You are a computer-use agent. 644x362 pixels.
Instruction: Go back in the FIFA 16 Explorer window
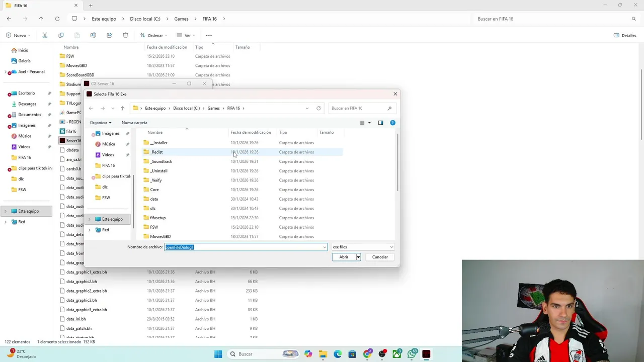(x=9, y=19)
